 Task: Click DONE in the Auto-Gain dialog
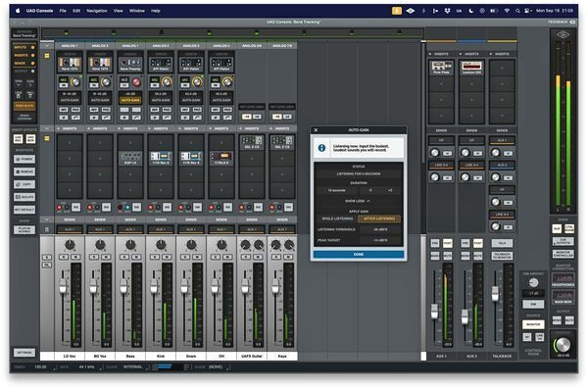(x=359, y=255)
